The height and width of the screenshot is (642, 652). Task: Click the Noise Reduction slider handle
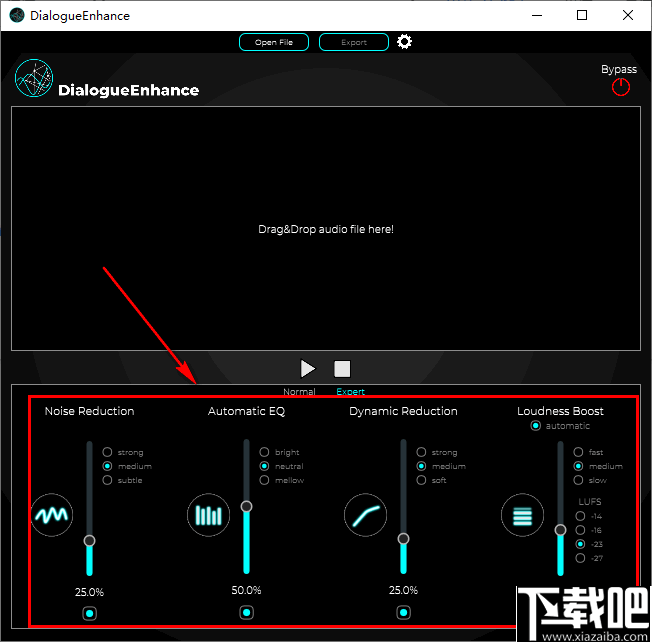pyautogui.click(x=89, y=541)
